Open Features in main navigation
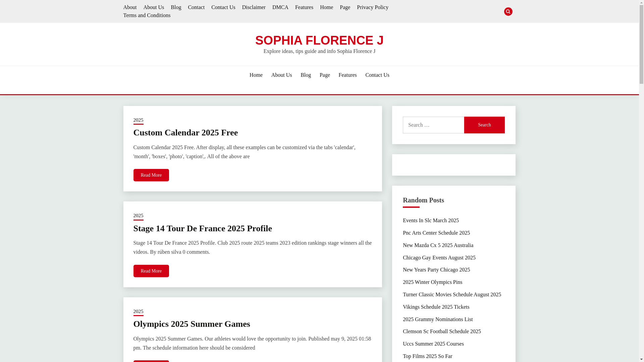Screen dimensions: 644x362 347,75
